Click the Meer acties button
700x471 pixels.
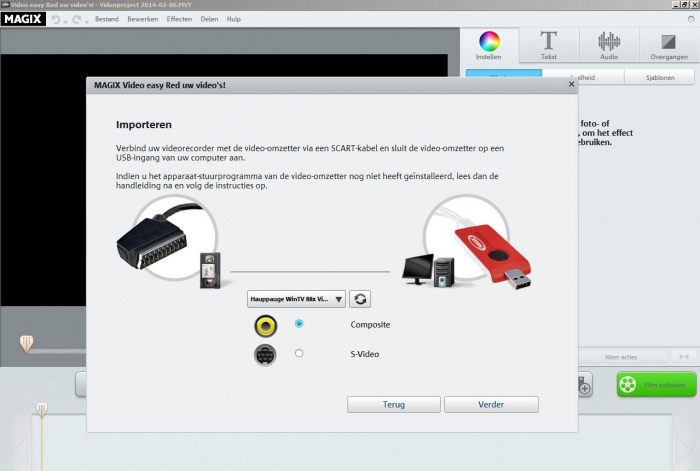[x=621, y=357]
